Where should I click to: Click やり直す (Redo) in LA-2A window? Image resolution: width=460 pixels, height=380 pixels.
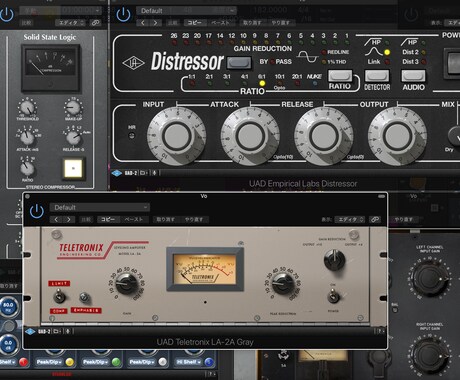coord(194,219)
